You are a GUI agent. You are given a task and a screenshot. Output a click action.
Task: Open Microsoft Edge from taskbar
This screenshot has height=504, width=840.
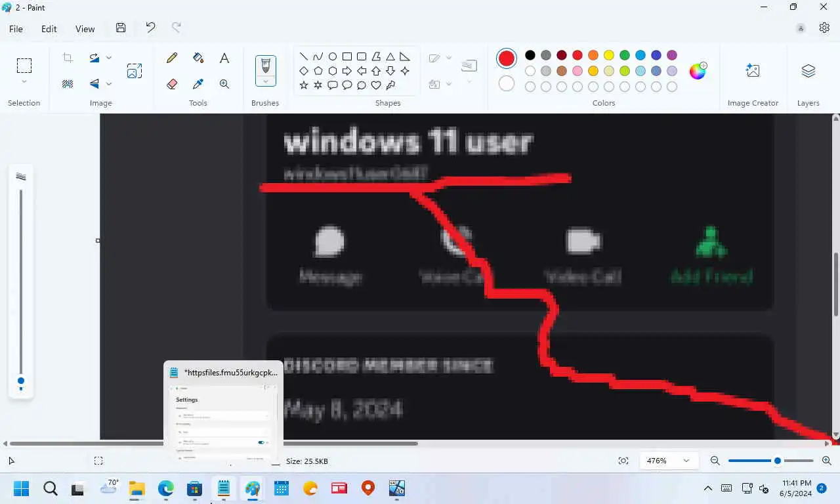(x=165, y=488)
